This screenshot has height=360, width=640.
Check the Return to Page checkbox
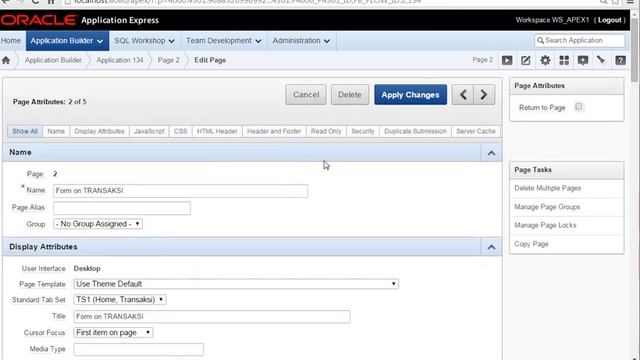point(579,107)
